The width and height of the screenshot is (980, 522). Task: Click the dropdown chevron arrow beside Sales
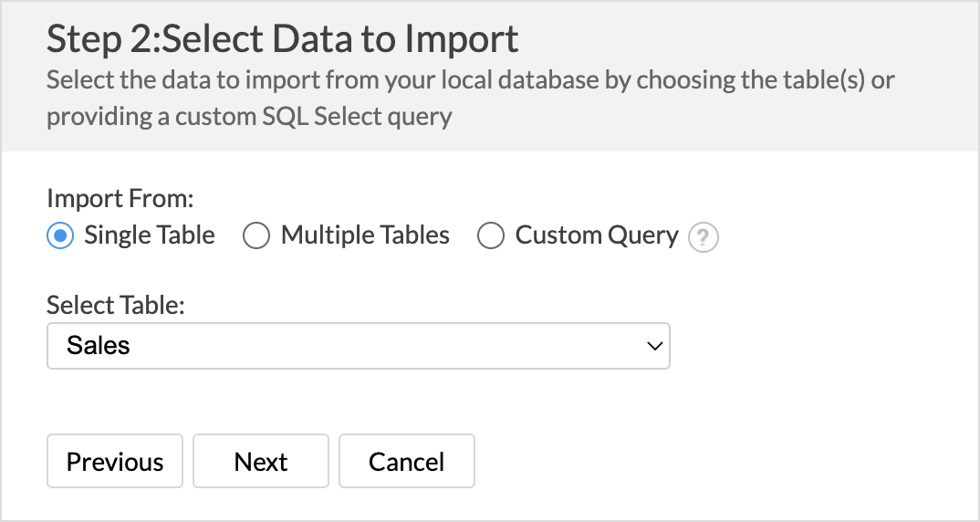pyautogui.click(x=654, y=346)
